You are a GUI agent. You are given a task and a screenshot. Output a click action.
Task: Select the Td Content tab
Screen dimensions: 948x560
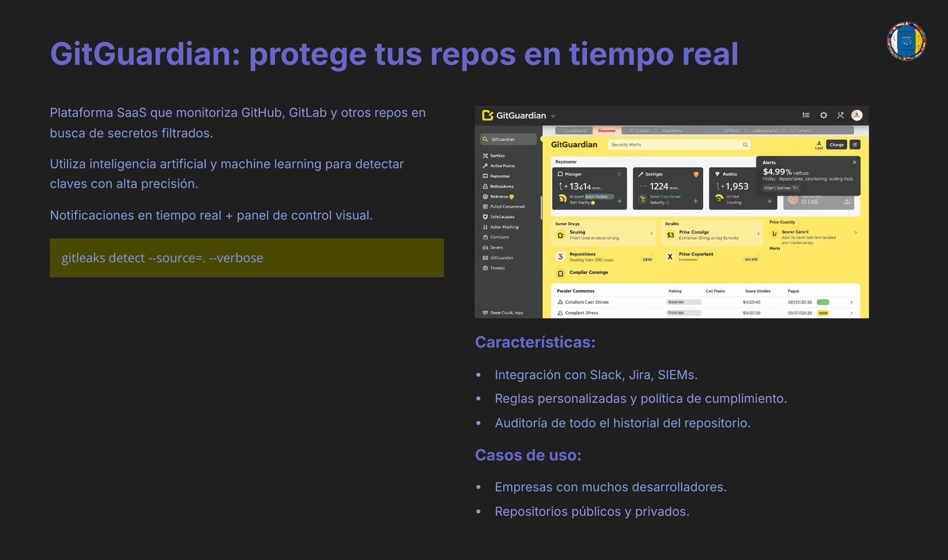point(800,131)
